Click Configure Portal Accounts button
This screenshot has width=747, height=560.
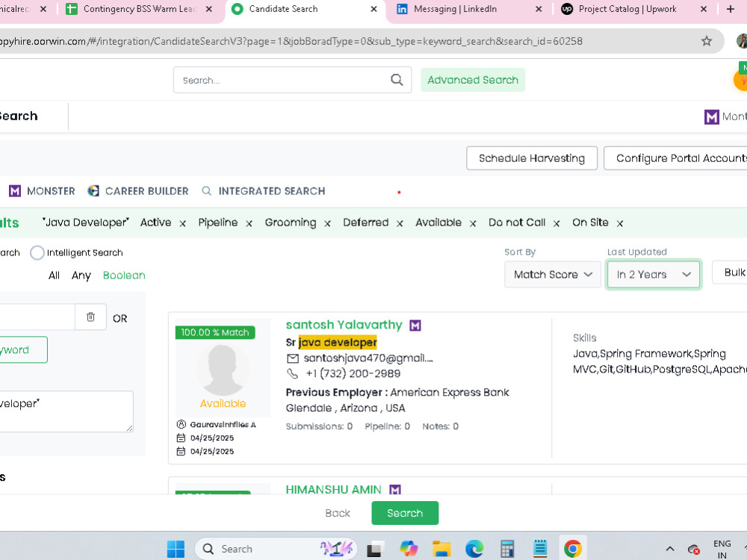click(x=675, y=158)
